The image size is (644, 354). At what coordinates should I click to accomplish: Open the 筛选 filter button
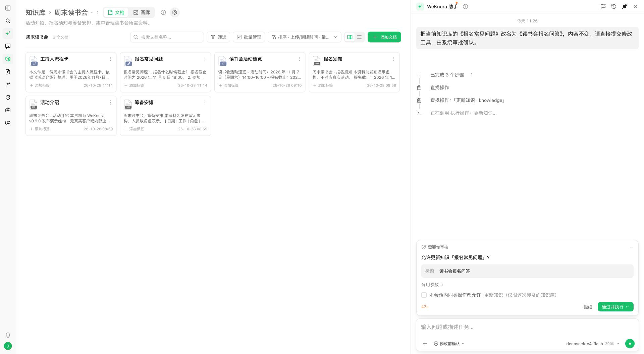click(218, 37)
